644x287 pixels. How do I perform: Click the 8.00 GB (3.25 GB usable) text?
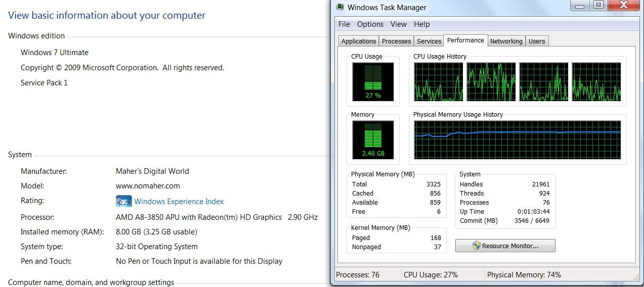point(156,232)
